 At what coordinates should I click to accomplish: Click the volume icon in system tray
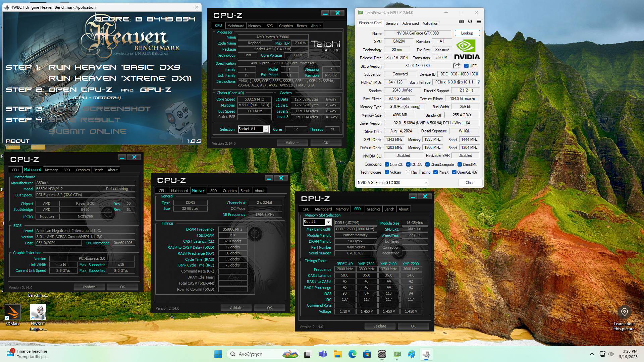(x=611, y=354)
